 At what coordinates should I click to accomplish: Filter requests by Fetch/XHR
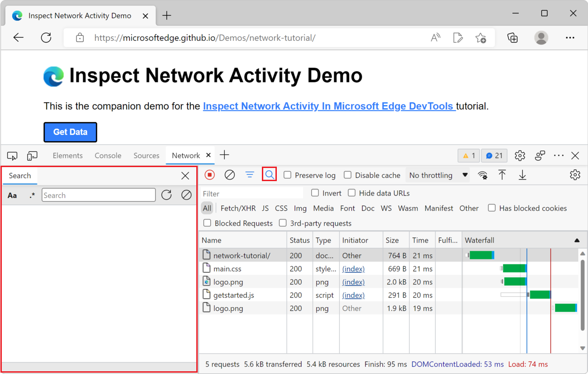(238, 208)
